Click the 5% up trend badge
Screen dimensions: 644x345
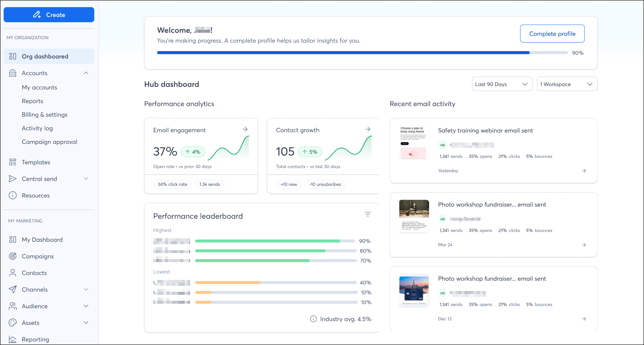point(310,152)
